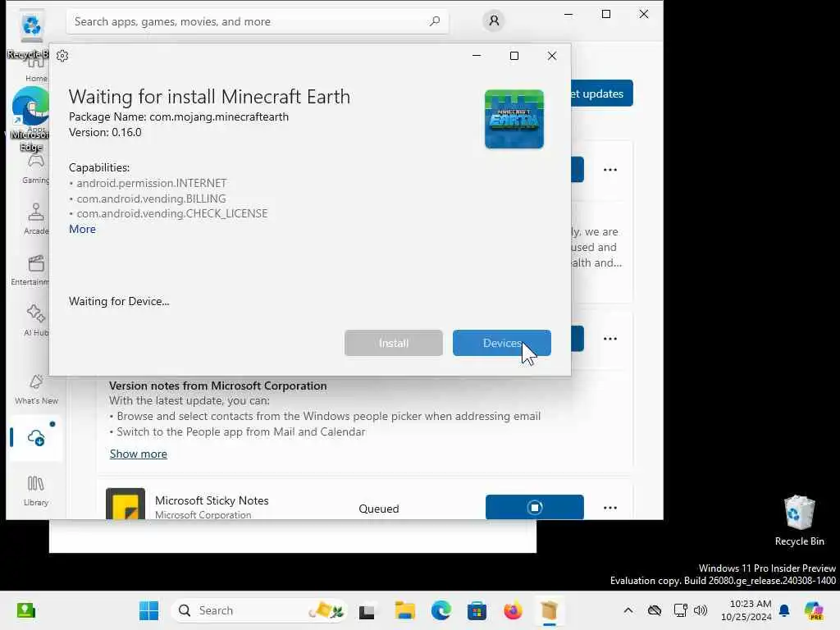This screenshot has width=840, height=630.
Task: Launch File Explorer from taskbar
Action: 404,610
